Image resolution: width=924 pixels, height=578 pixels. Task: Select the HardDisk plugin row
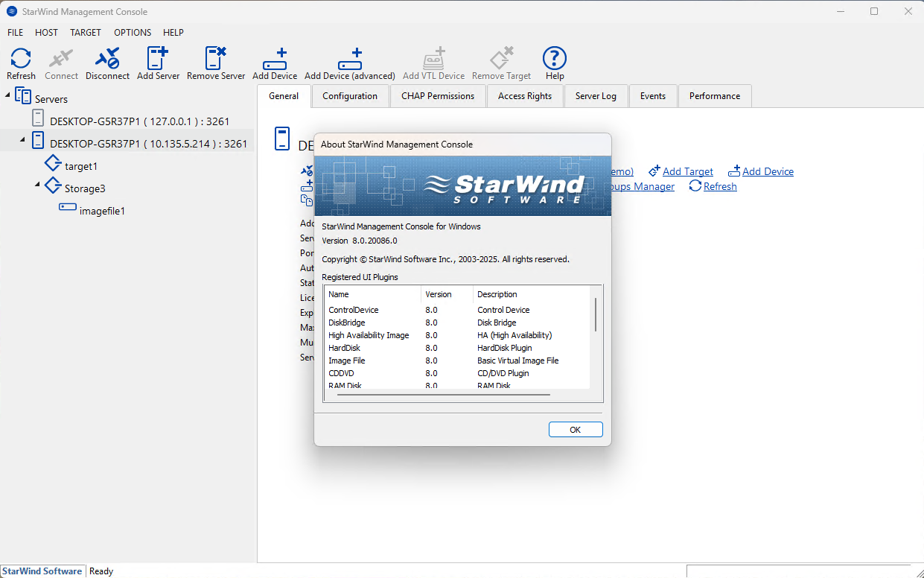pyautogui.click(x=457, y=348)
